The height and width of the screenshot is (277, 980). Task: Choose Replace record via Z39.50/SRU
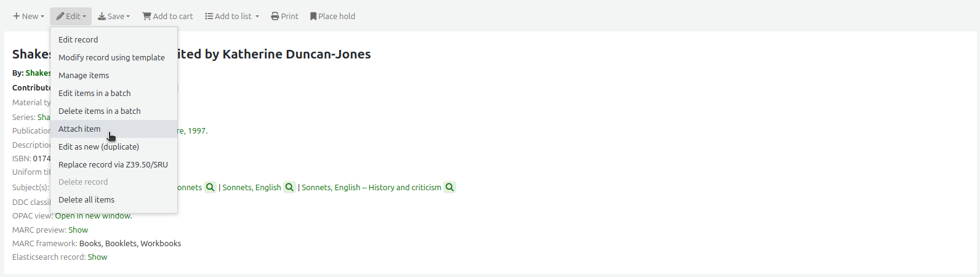click(x=113, y=164)
